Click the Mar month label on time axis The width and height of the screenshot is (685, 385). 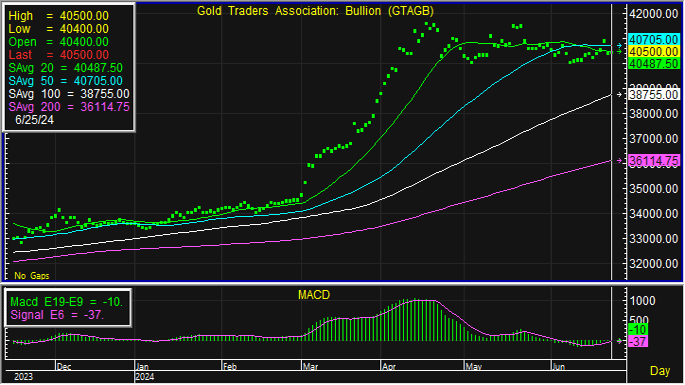click(310, 367)
